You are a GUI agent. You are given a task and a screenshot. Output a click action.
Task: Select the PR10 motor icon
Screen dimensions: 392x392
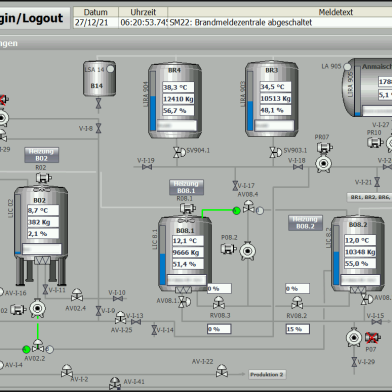point(375,143)
